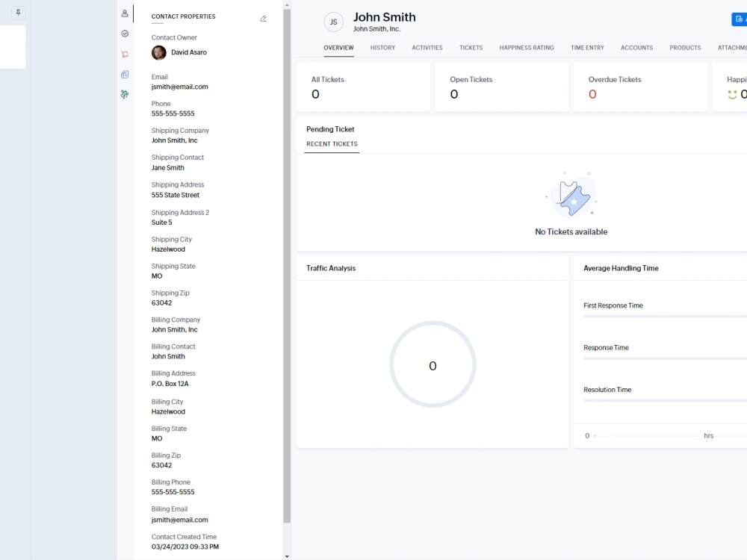Open the Activities tab
Viewport: 747px width, 560px height.
click(x=427, y=48)
